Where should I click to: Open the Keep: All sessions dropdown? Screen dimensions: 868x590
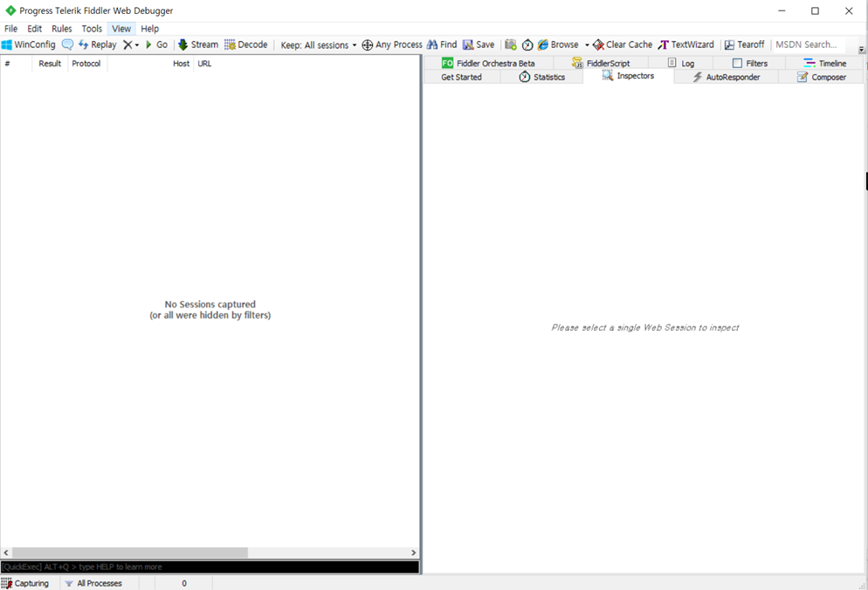[x=319, y=45]
